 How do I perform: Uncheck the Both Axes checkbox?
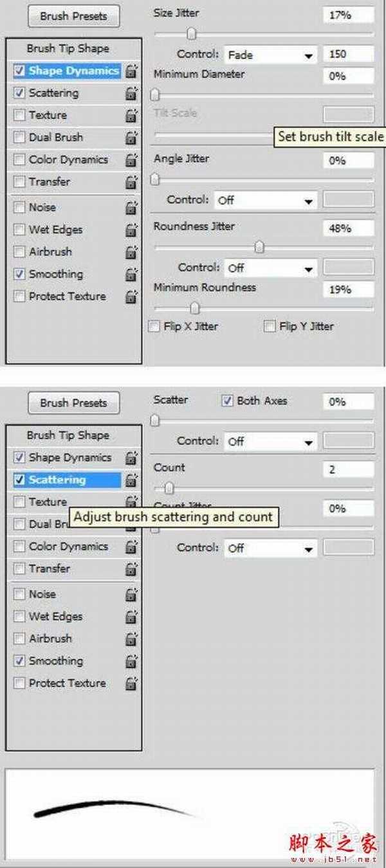point(226,401)
